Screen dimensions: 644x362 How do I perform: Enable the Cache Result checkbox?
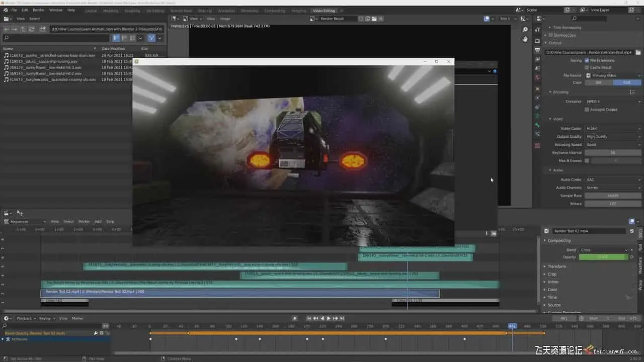point(587,67)
